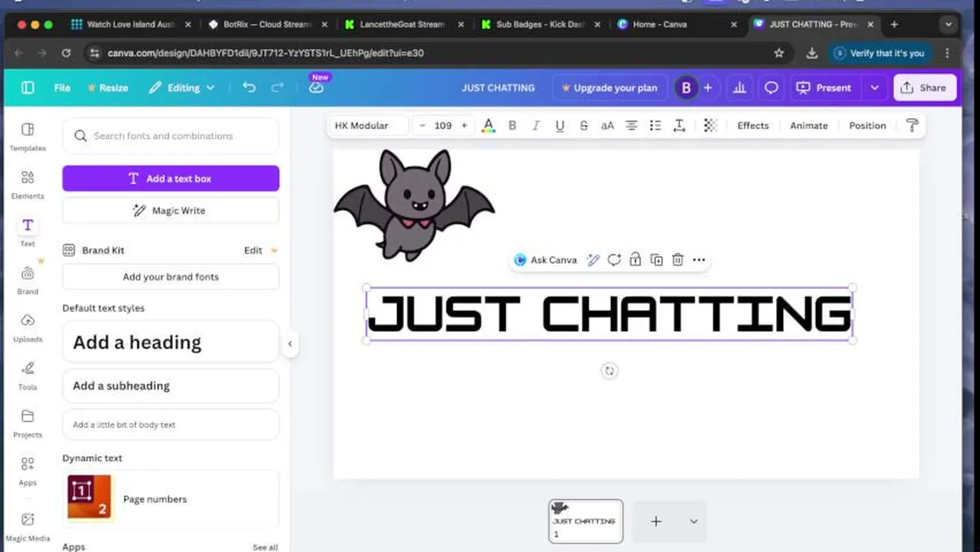
Task: Increase font size with plus button
Action: tap(464, 126)
